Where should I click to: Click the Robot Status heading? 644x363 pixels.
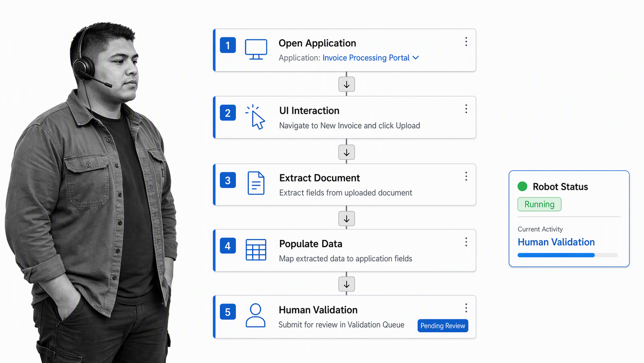tap(560, 187)
